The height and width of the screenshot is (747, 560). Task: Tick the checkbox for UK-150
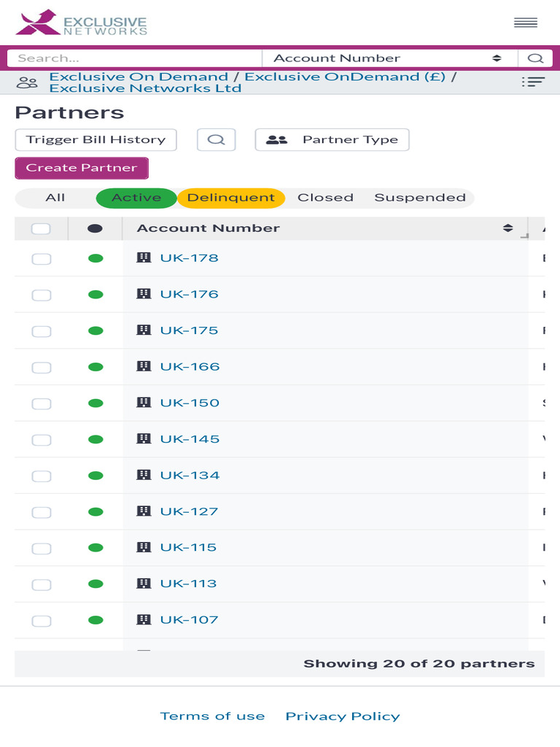click(x=42, y=403)
